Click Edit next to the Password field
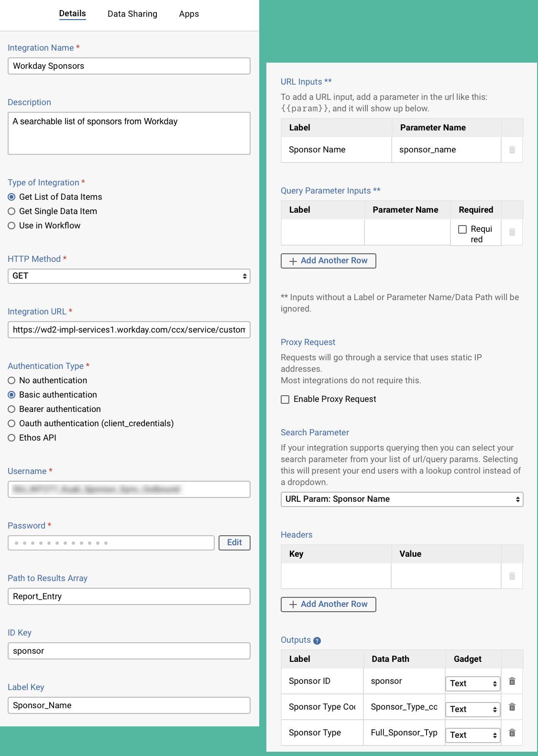Viewport: 538px width, 756px height. pyautogui.click(x=234, y=542)
